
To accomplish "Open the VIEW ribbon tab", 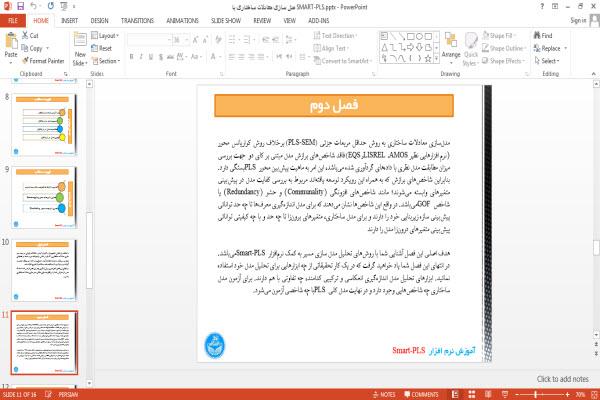I will click(x=289, y=20).
